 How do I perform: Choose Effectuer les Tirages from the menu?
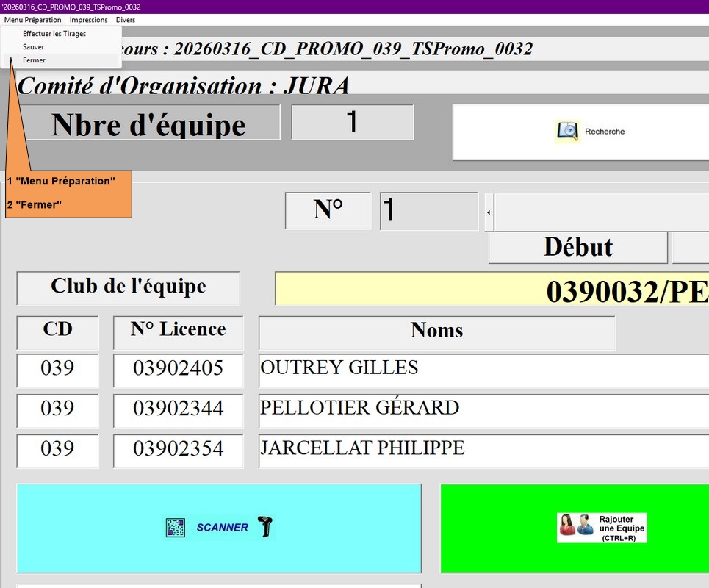[54, 34]
